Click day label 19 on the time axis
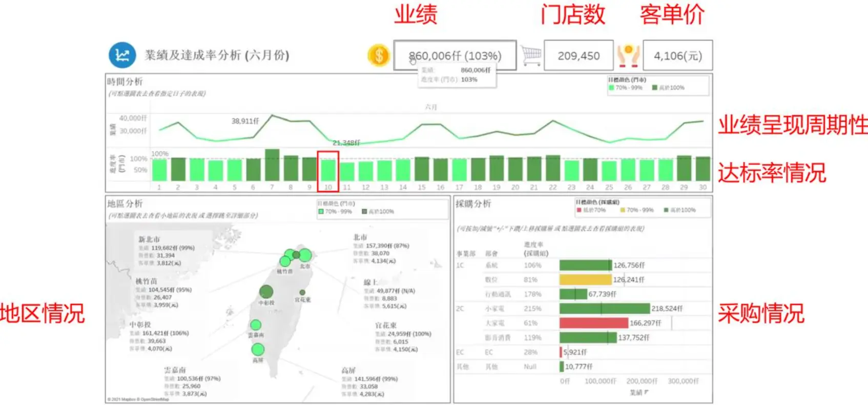This screenshot has height=405, width=868. point(497,187)
